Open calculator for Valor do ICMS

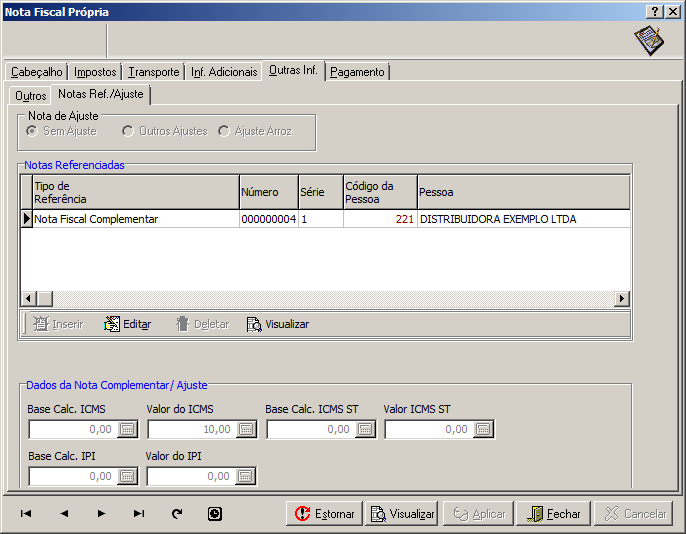coord(246,429)
